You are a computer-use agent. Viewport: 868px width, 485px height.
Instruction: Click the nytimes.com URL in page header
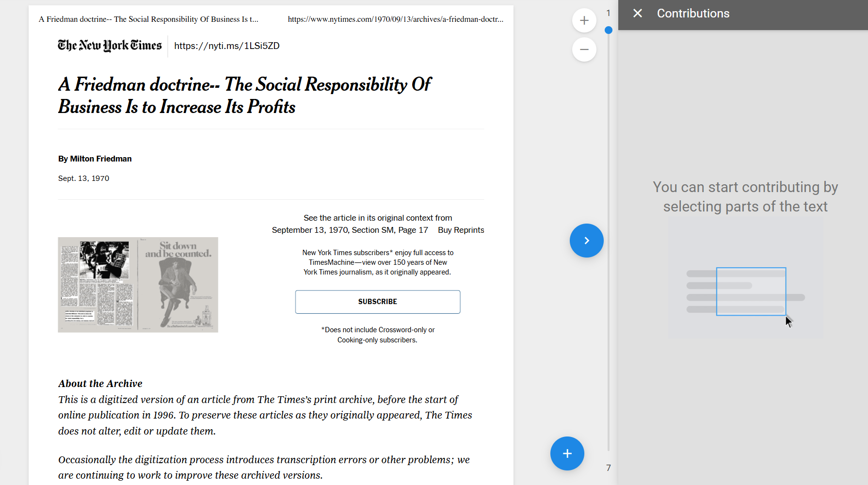396,19
